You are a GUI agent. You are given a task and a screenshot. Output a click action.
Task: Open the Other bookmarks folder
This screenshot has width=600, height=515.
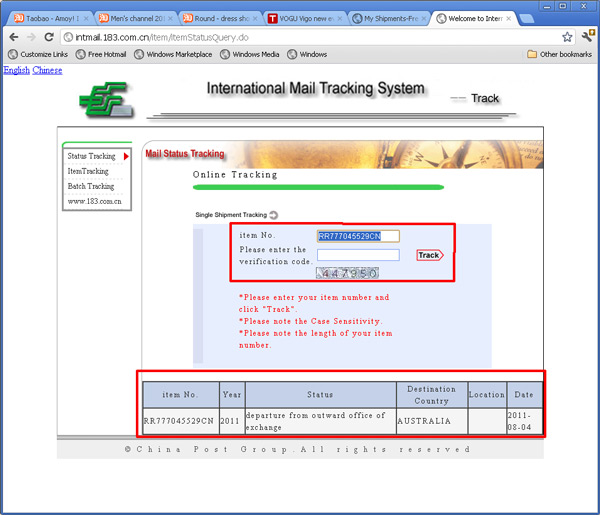(x=559, y=54)
